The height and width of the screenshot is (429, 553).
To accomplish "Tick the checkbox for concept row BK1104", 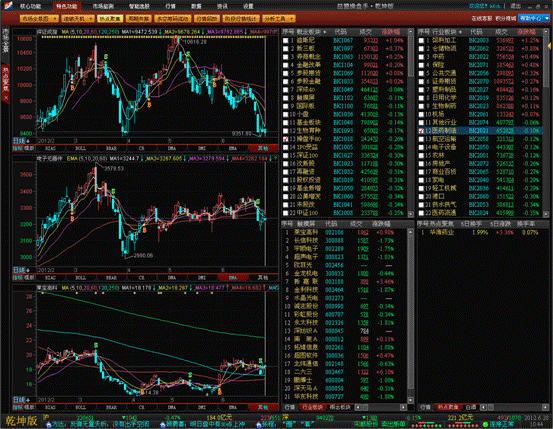I will (285, 65).
